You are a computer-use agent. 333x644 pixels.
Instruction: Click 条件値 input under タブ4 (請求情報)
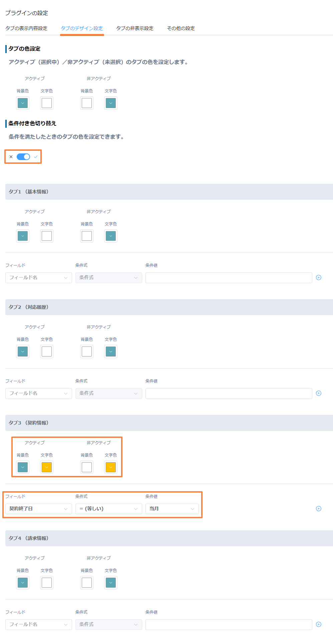(x=229, y=625)
